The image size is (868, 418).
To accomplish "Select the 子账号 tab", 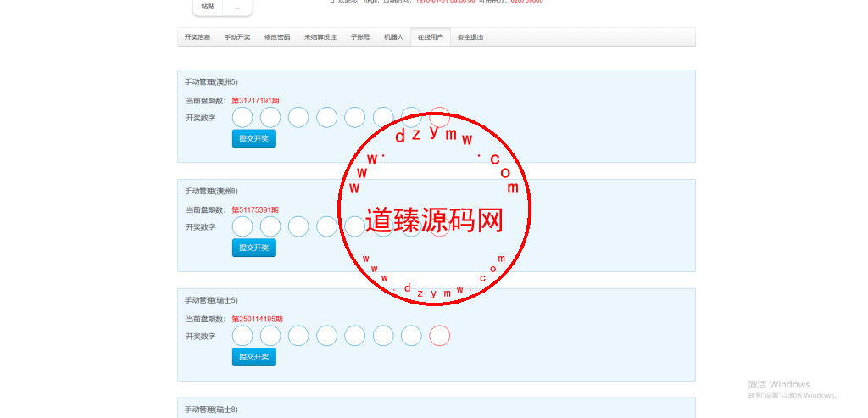I will [x=359, y=37].
